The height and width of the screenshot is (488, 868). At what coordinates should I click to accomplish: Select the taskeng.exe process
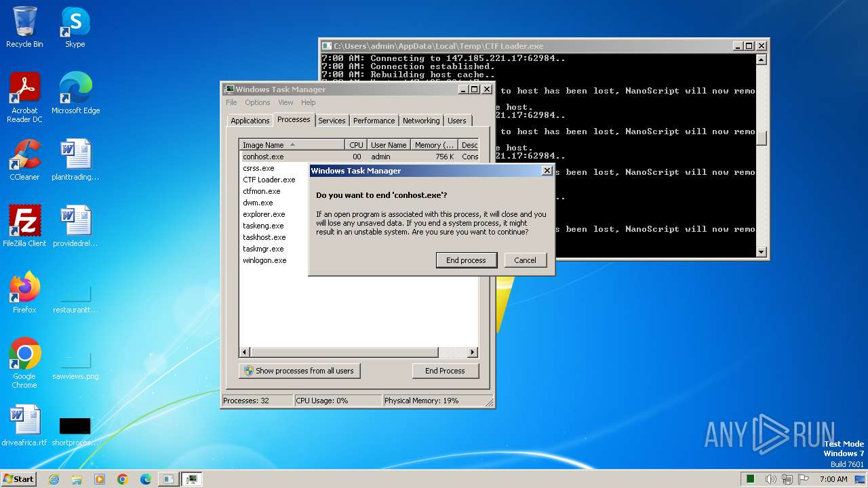click(263, 226)
